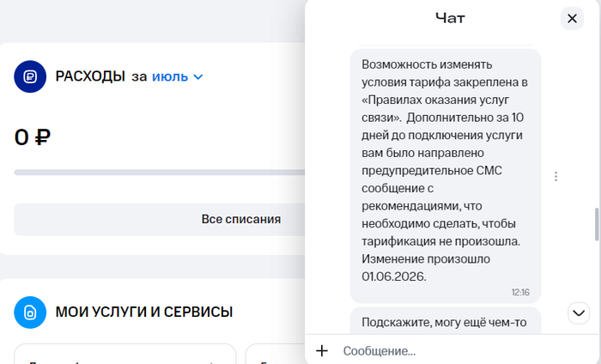The height and width of the screenshot is (364, 601).
Task: Click the РАСХОДЫ heading text
Action: coord(90,76)
